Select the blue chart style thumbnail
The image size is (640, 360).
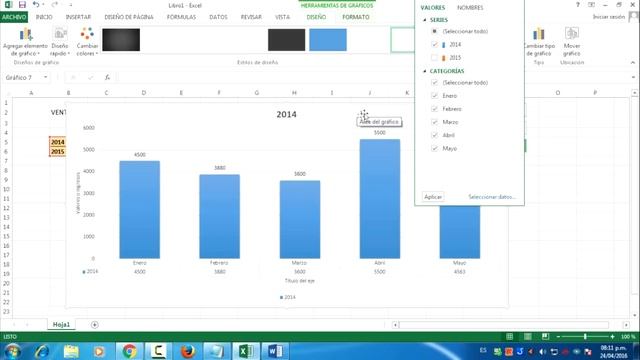pyautogui.click(x=328, y=40)
